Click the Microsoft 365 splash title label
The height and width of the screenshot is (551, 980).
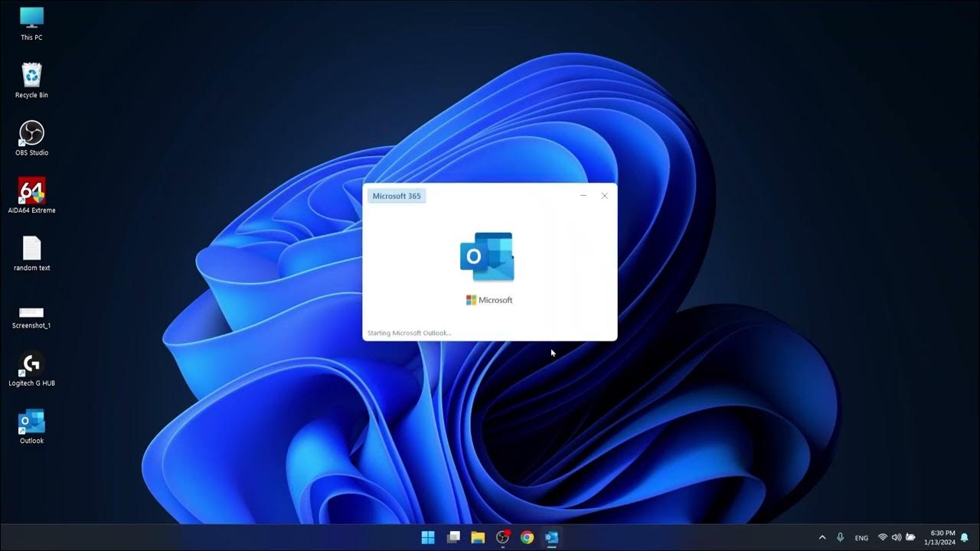coord(397,196)
